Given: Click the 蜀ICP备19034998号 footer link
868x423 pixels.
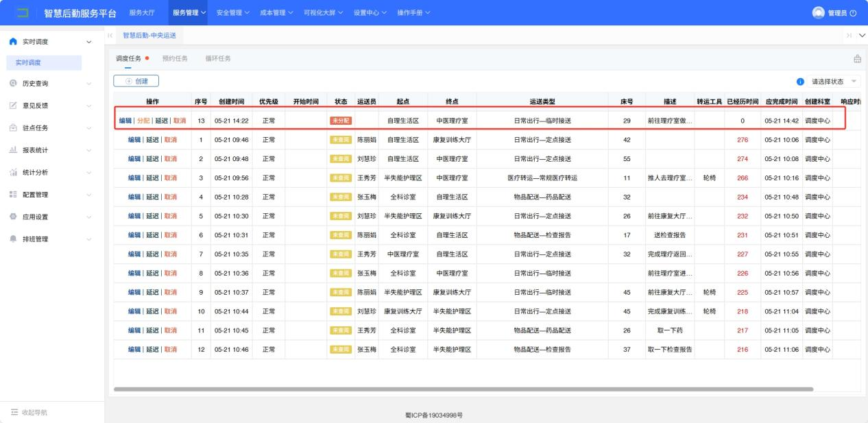Looking at the screenshot, I should [x=435, y=415].
